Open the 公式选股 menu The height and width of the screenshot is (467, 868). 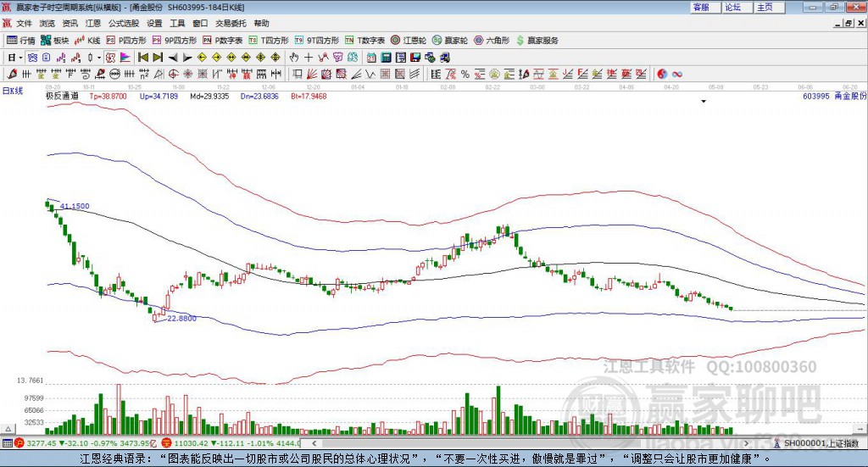tap(124, 23)
